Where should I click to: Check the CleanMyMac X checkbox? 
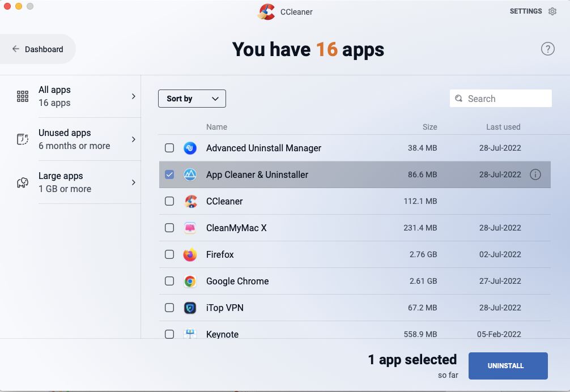click(x=169, y=228)
